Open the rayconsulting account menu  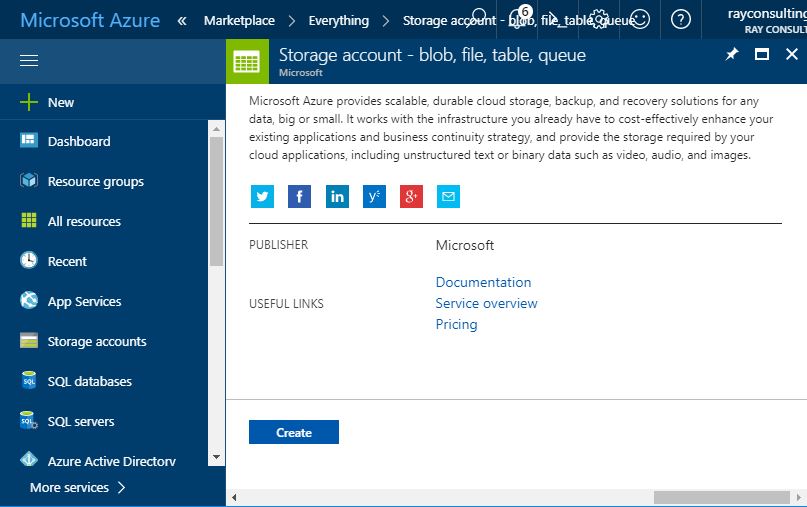[766, 21]
